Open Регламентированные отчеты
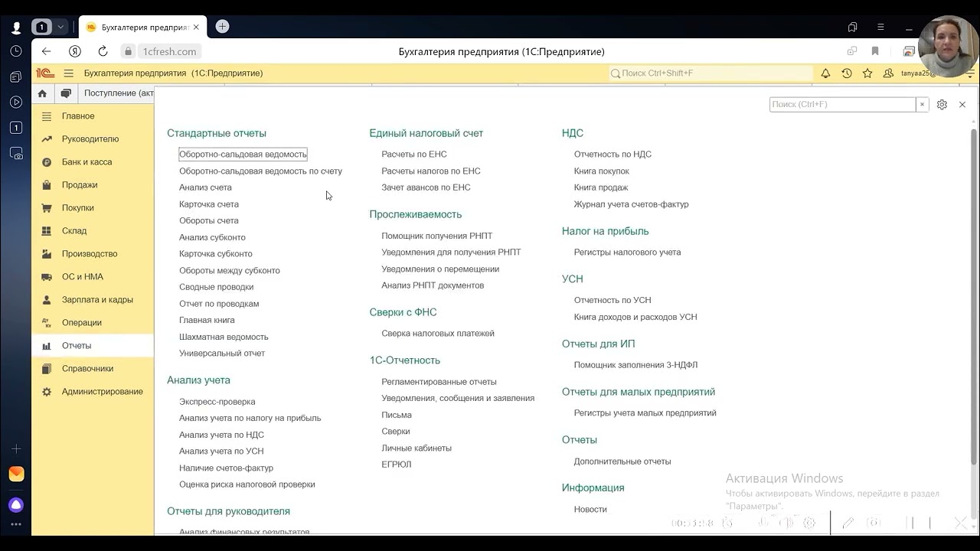This screenshot has height=551, width=980. (439, 382)
